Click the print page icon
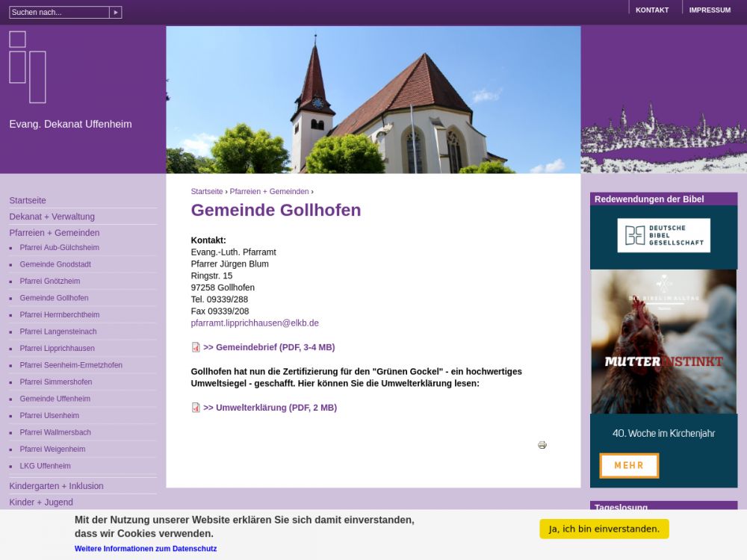 point(542,445)
